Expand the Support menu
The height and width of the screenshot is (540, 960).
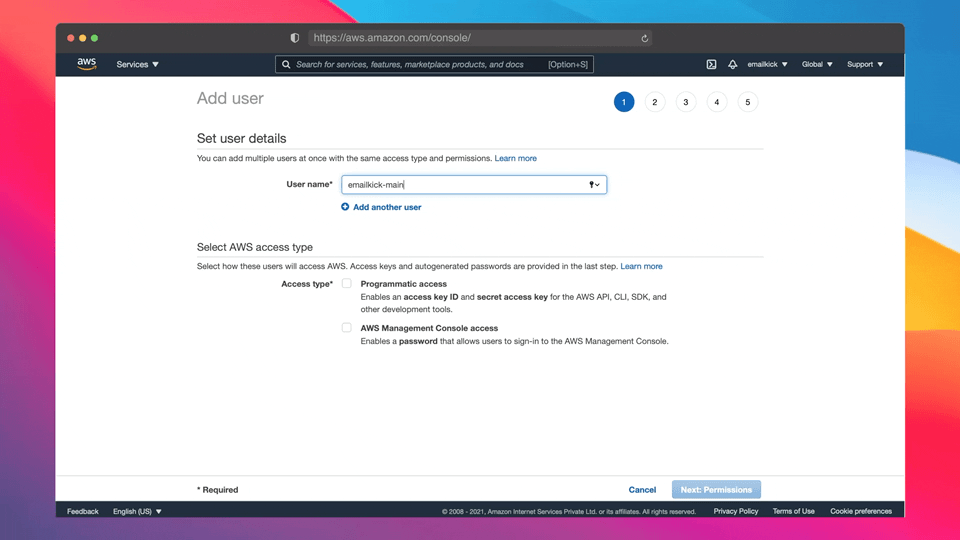coord(864,64)
